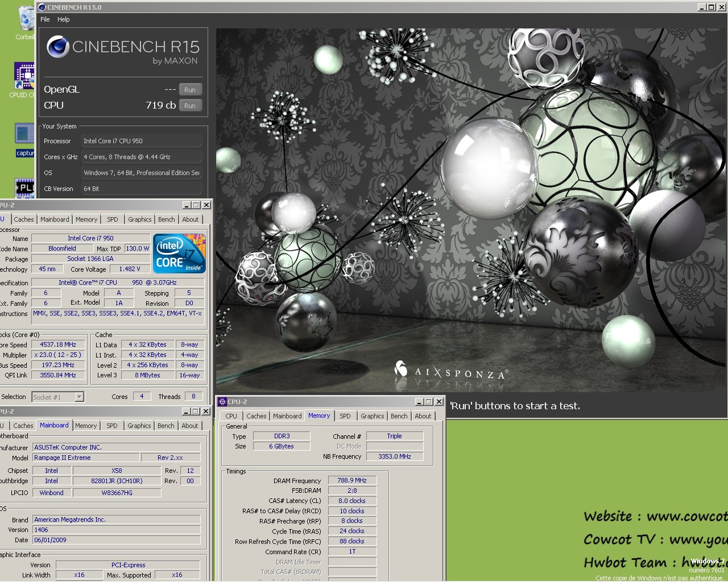Viewport: 728px width, 582px height.
Task: Click the BIOS Brand American Megatrends Inc.
Action: click(x=117, y=519)
